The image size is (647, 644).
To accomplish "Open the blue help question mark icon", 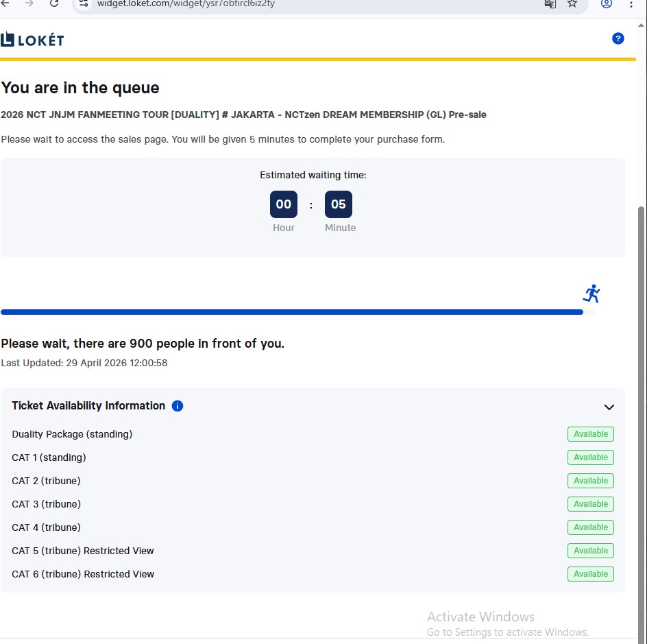I will click(618, 38).
